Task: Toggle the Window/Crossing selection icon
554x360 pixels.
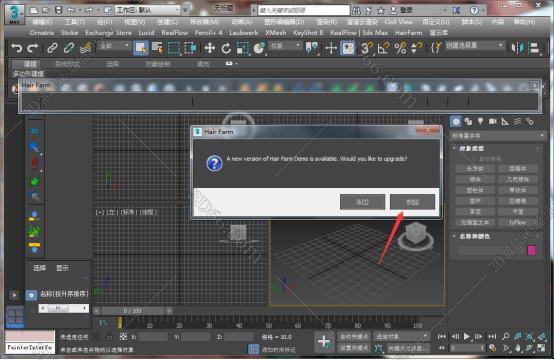Action: point(190,48)
